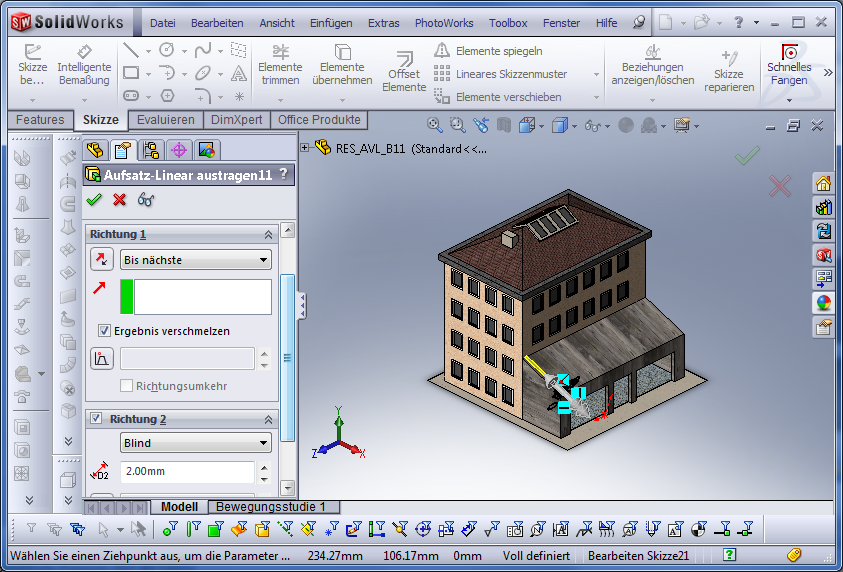Click Lineares Skizzenmuster button

point(500,73)
